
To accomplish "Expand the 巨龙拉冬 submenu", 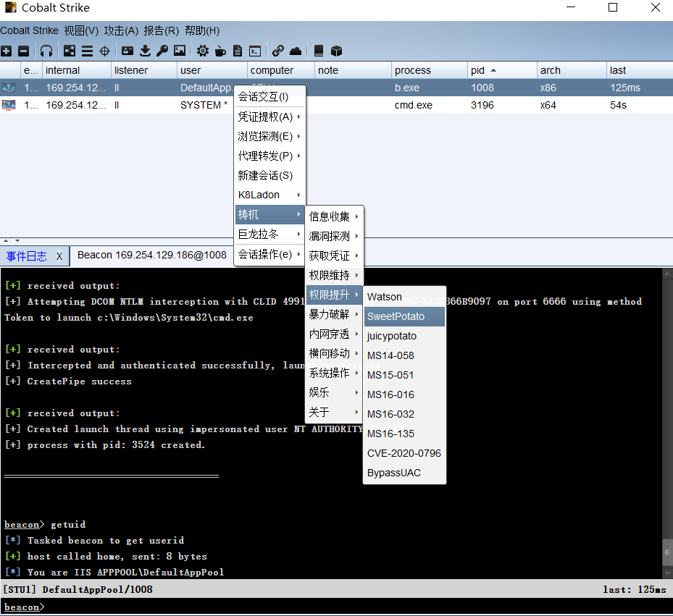I will tap(269, 234).
